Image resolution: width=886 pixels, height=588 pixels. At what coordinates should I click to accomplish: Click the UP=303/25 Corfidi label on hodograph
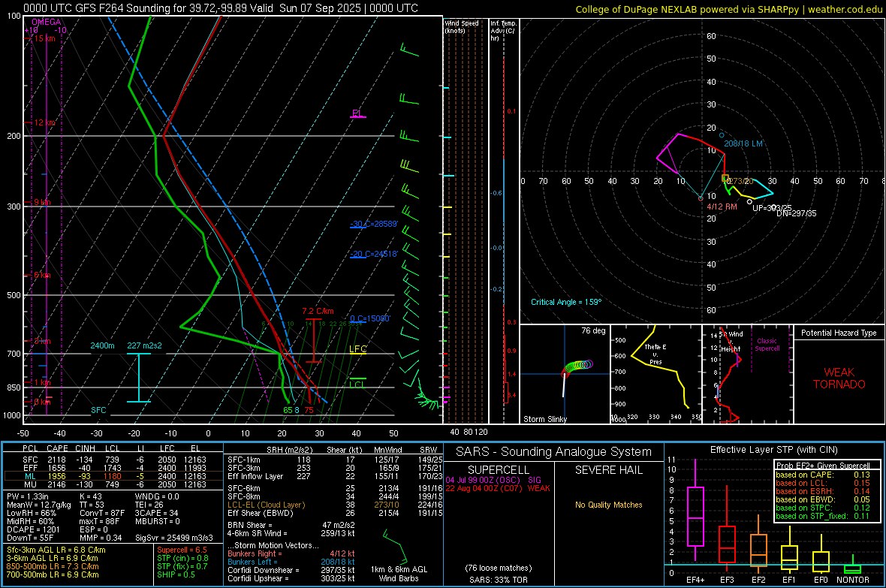pos(772,208)
